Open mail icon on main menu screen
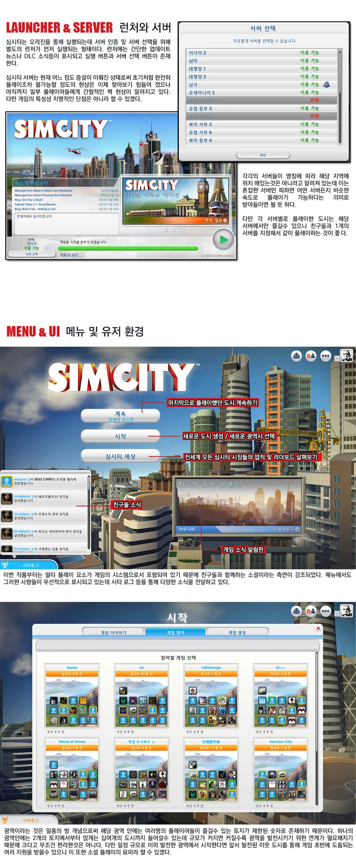 pos(296,356)
